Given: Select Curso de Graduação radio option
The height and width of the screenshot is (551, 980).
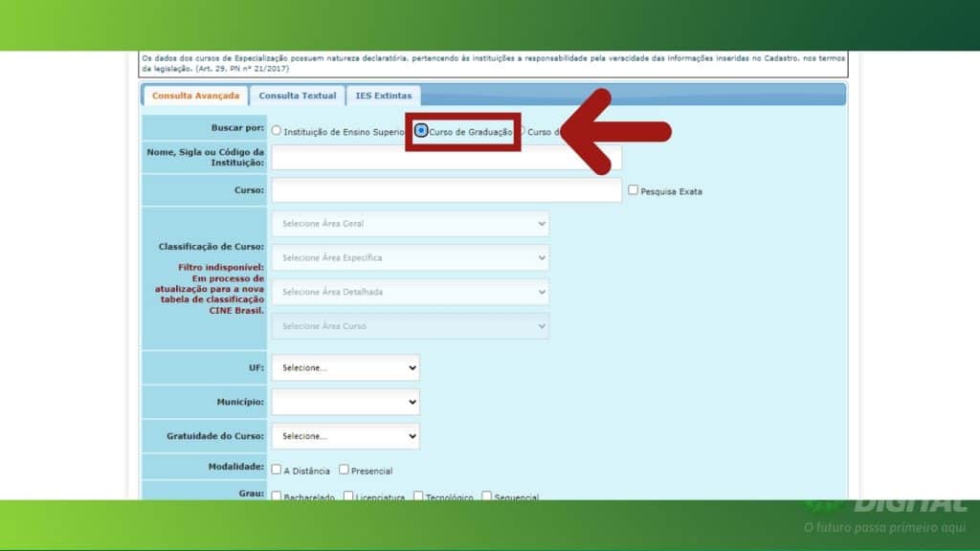Looking at the screenshot, I should pyautogui.click(x=421, y=131).
